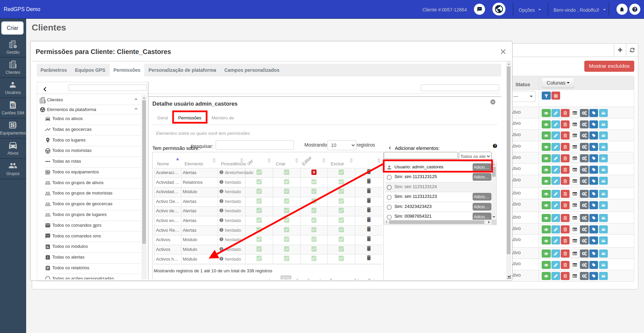The width and height of the screenshot is (644, 333).
Task: Click the refresh list icon
Action: tap(632, 50)
